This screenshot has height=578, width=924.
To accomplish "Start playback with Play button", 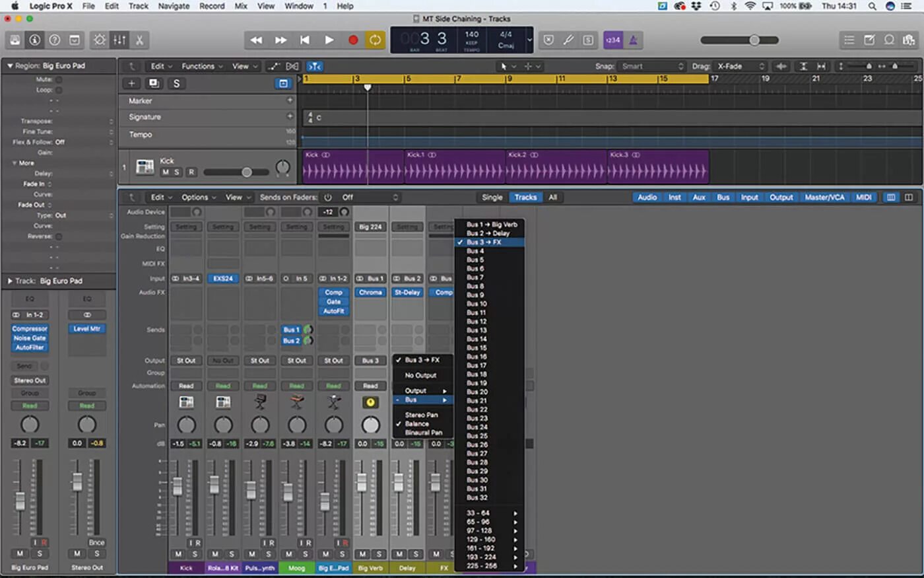I will [x=329, y=40].
